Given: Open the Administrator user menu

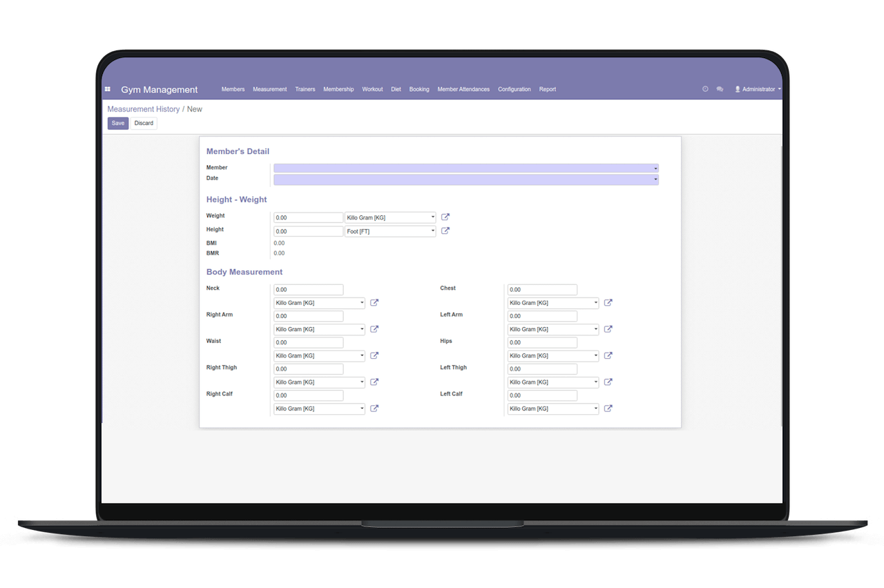Looking at the screenshot, I should 758,89.
